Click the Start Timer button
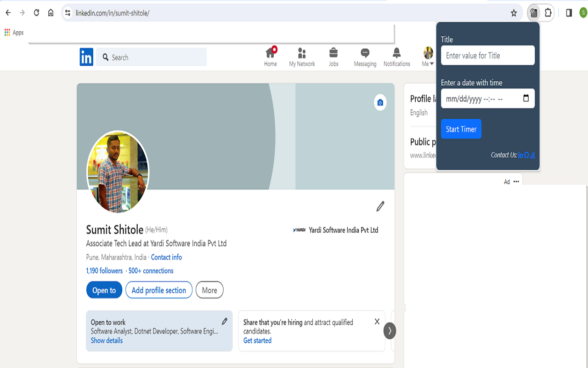The height and width of the screenshot is (368, 588). (x=461, y=129)
